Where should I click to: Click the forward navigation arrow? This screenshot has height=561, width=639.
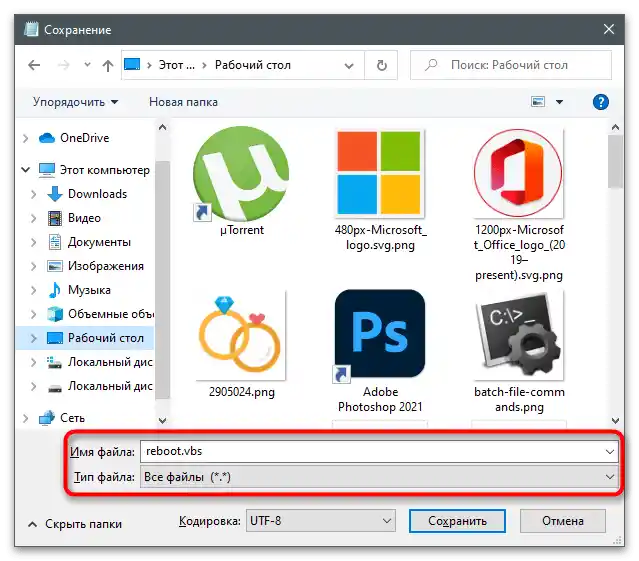pyautogui.click(x=63, y=65)
